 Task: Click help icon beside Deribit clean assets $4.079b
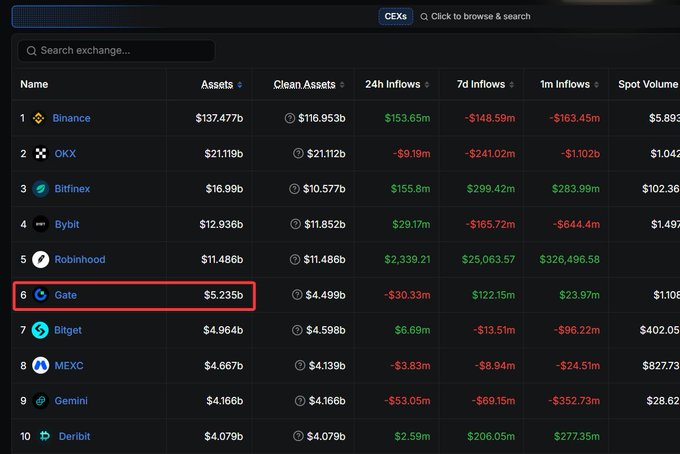point(298,436)
